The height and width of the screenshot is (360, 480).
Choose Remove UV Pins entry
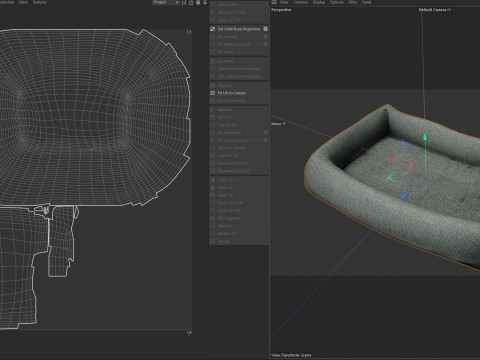coord(239,12)
